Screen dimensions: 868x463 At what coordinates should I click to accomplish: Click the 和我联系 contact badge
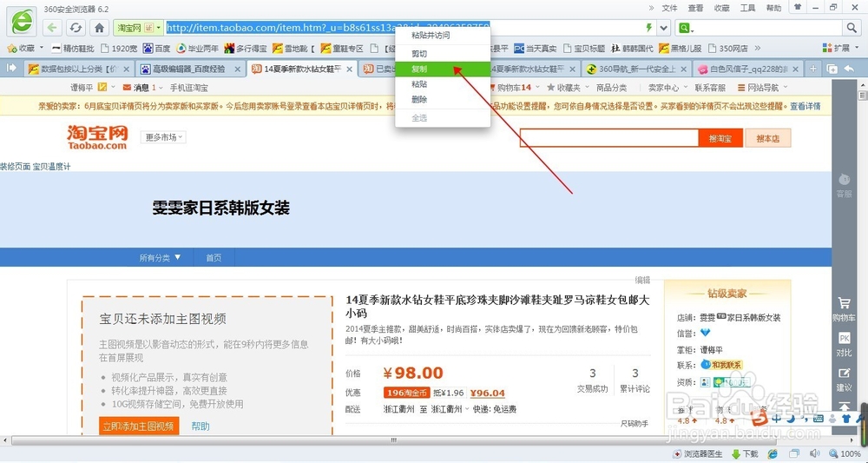coord(720,365)
